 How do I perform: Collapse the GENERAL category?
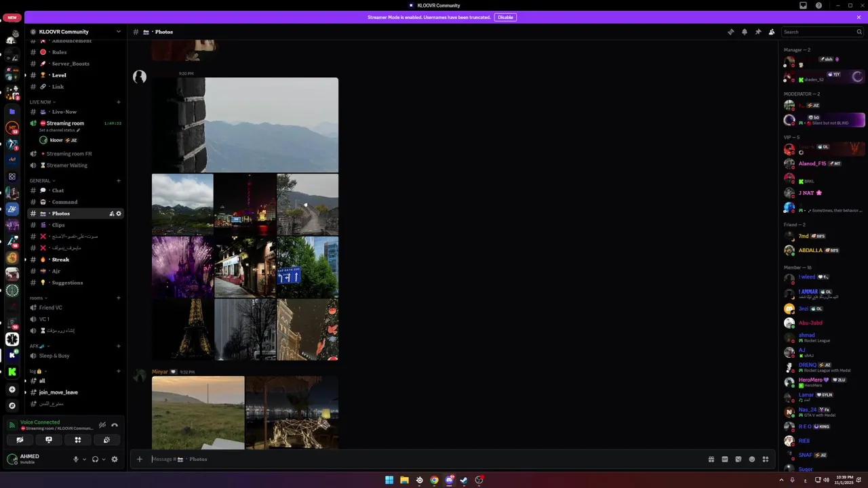tap(42, 181)
